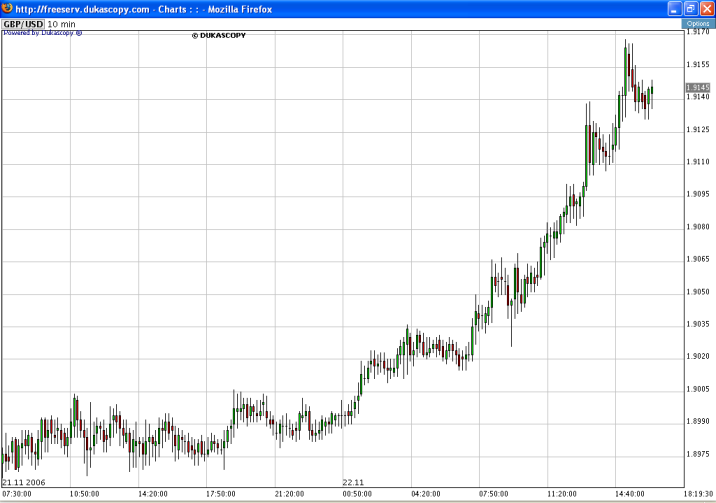This screenshot has height=503, width=716.
Task: Click the 1.9170 price axis label
Action: [698, 32]
